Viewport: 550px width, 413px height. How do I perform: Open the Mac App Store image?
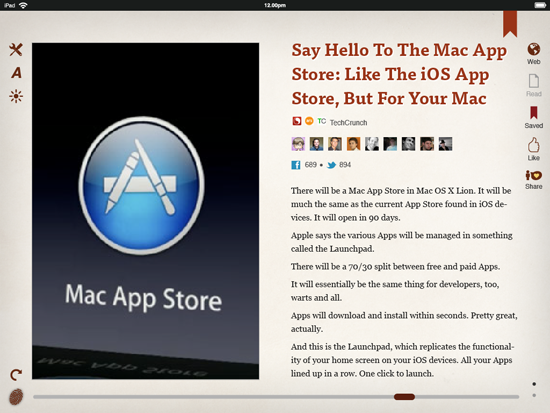[x=146, y=211]
